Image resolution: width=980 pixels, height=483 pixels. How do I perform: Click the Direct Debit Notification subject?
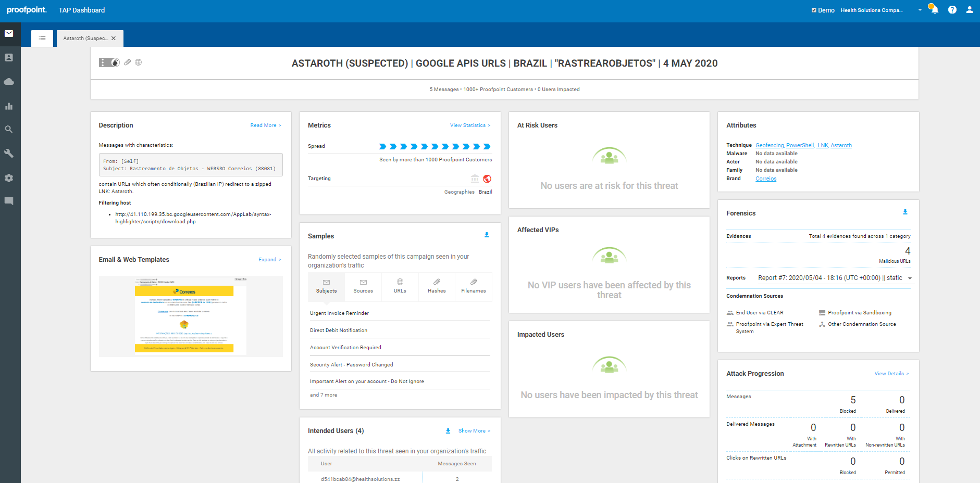click(x=339, y=331)
